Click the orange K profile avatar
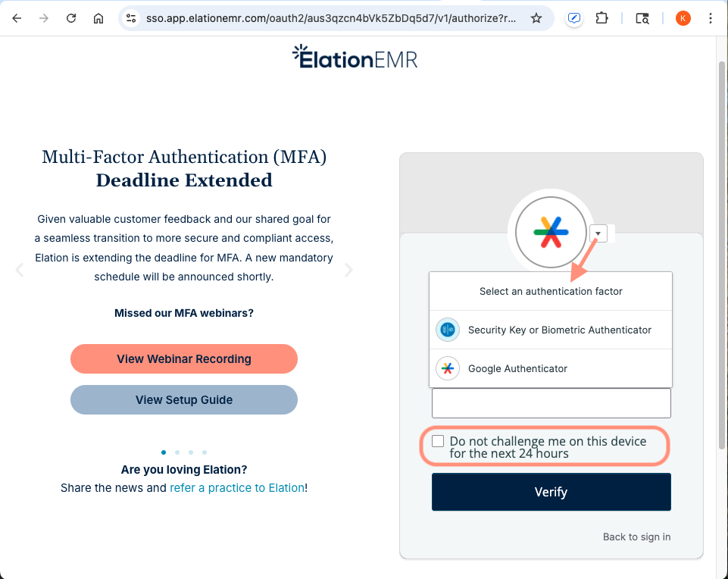The image size is (728, 579). (682, 18)
